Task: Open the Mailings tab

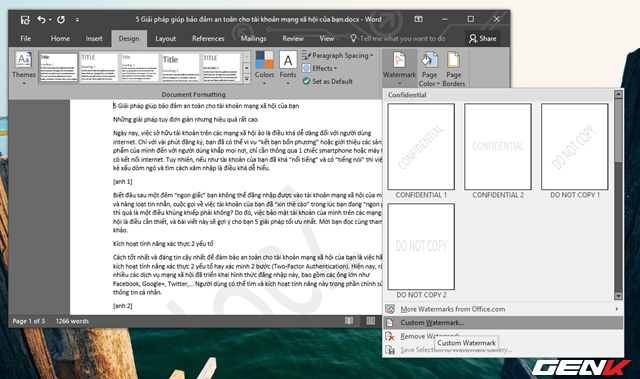Action: click(x=253, y=38)
